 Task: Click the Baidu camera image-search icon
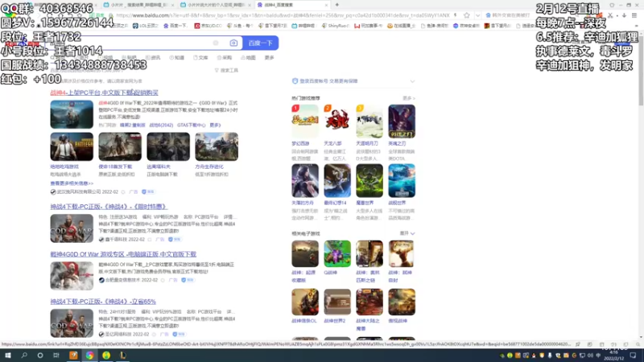(x=233, y=43)
